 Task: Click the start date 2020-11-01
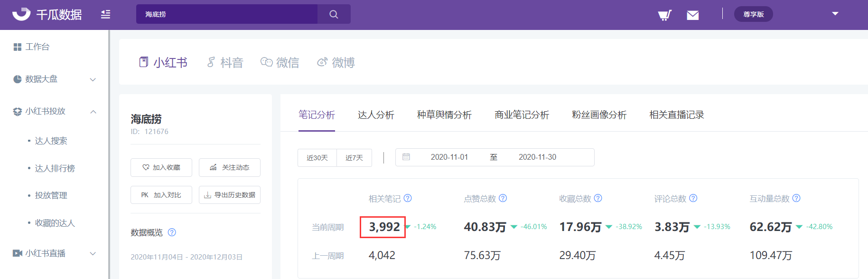pos(449,157)
